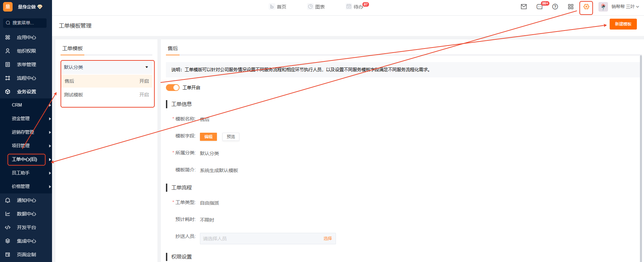Viewport: 644px width, 262px height.
Task: Expand the 工单中心(旧) submenu arrow
Action: click(x=50, y=160)
